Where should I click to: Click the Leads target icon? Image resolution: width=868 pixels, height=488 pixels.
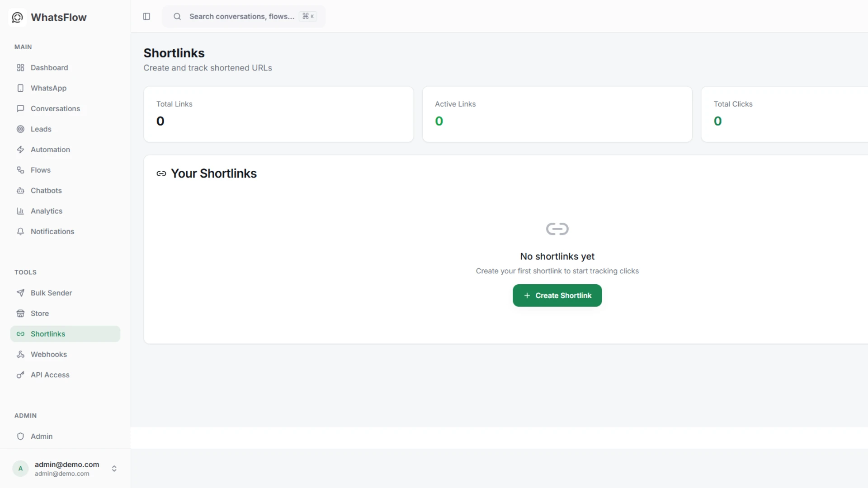point(20,129)
